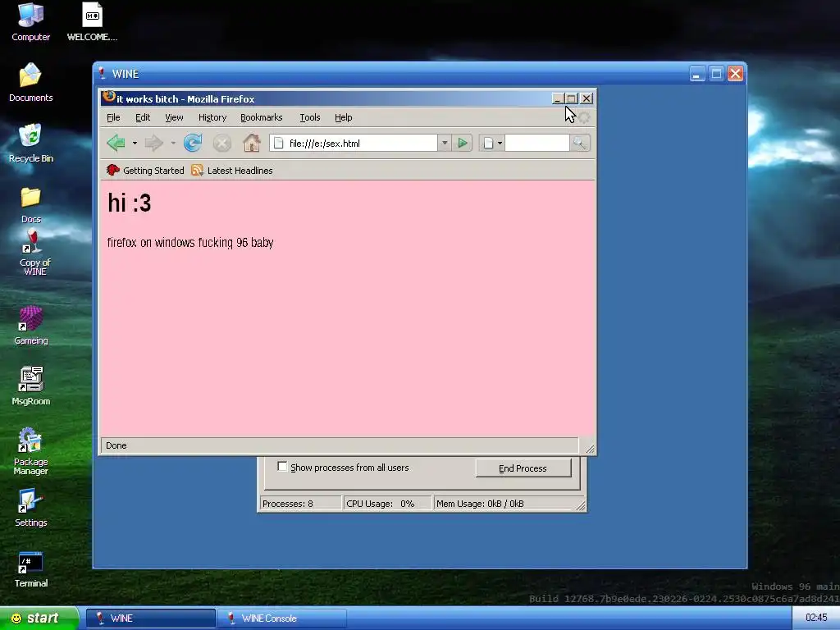Toggle Show processes from all users
Viewport: 840px width, 630px height.
pos(282,467)
